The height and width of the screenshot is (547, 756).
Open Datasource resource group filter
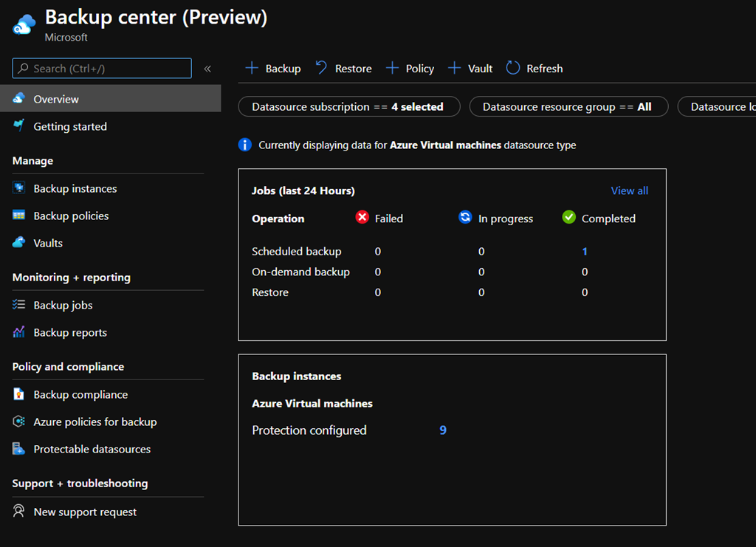tap(568, 107)
